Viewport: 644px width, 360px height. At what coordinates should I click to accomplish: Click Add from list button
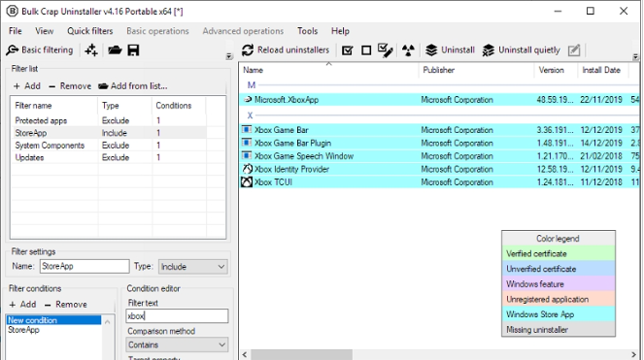pos(133,86)
